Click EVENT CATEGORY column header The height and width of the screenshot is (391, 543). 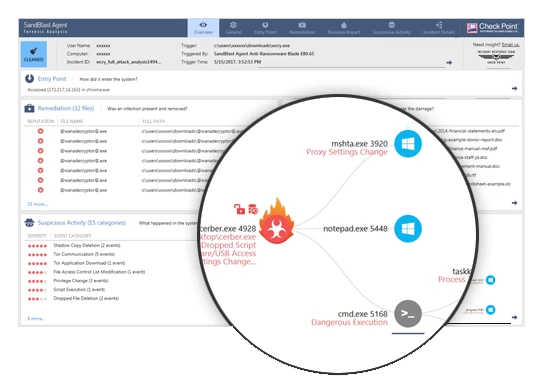(73, 236)
